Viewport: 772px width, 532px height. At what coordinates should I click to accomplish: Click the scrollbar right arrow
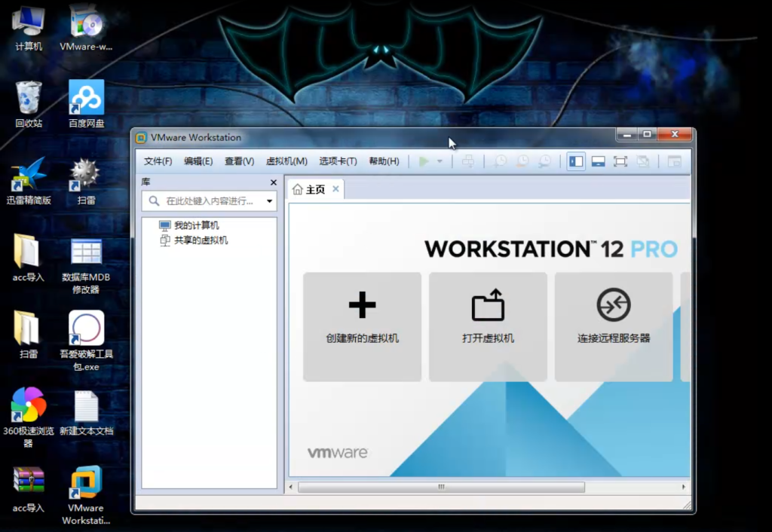[683, 487]
